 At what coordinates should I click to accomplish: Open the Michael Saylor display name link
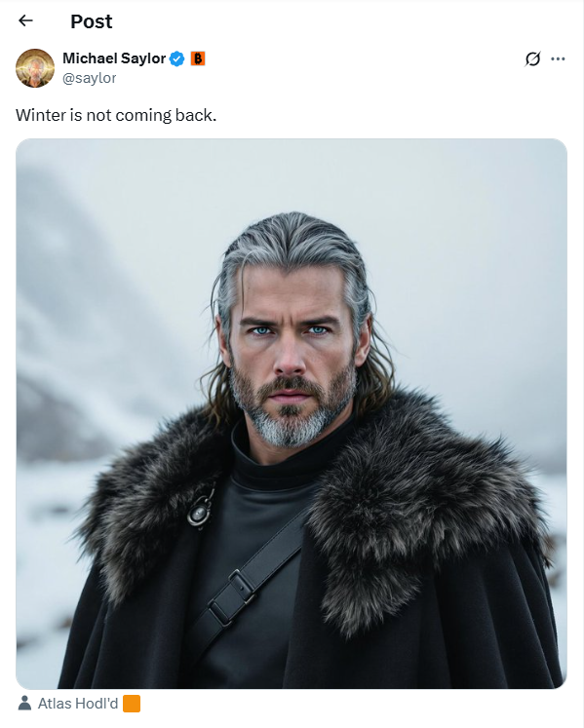click(114, 58)
